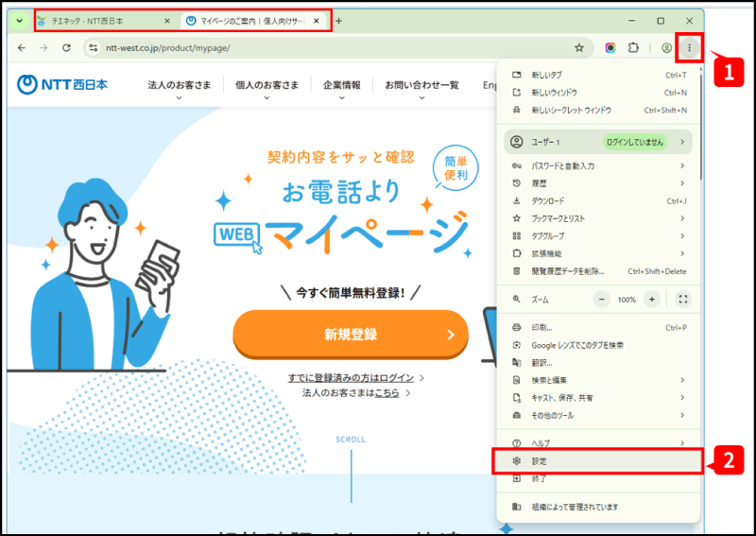Open 設定 from Chrome menu
Image resolution: width=756 pixels, height=536 pixels.
(x=597, y=461)
